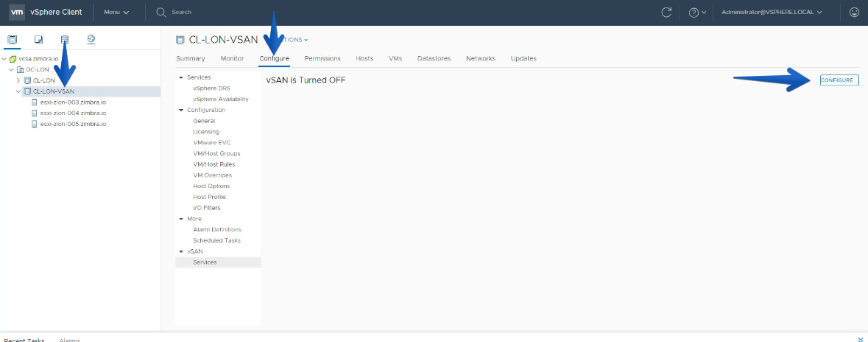Viewport: 868px width, 342px height.
Task: Open the Networks tab
Action: [481, 58]
